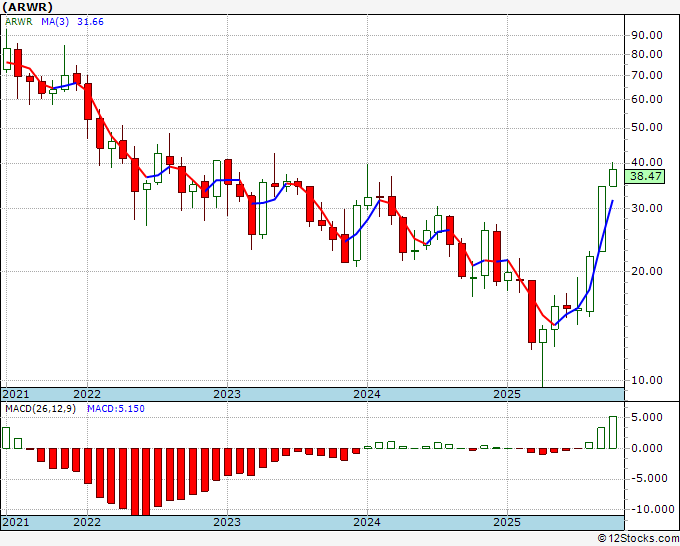Viewport: 680px width, 546px height.
Task: Click the tallest rightmost MACD histogram bar
Action: pos(613,432)
